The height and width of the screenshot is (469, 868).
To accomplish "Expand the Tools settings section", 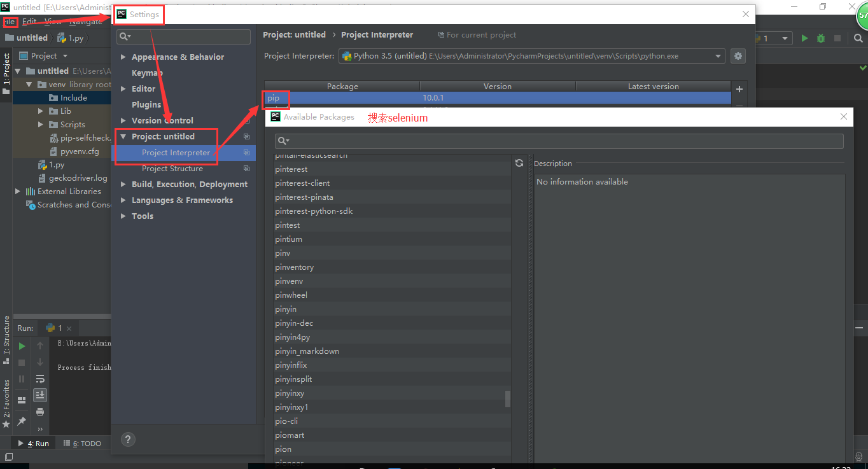I will tap(123, 216).
